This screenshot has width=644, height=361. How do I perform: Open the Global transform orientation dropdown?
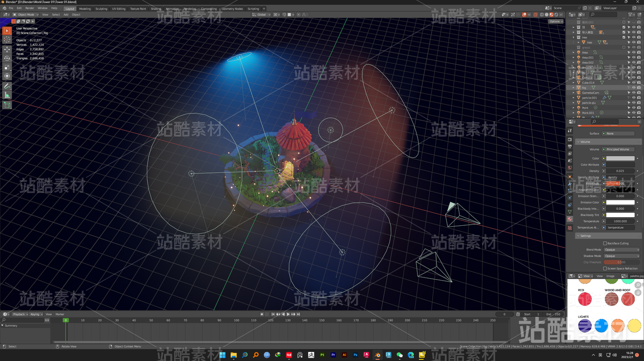click(x=261, y=15)
